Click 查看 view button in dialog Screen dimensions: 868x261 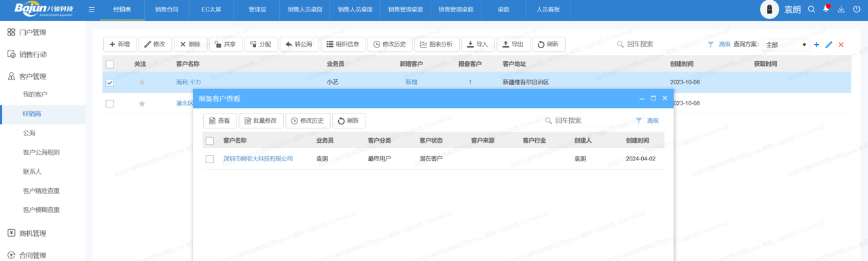(220, 121)
